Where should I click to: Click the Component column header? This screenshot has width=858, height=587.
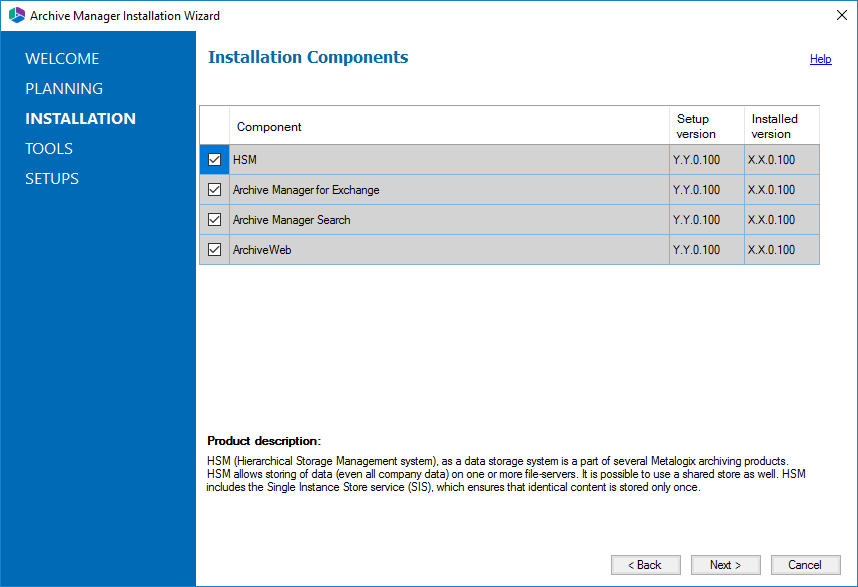point(269,127)
